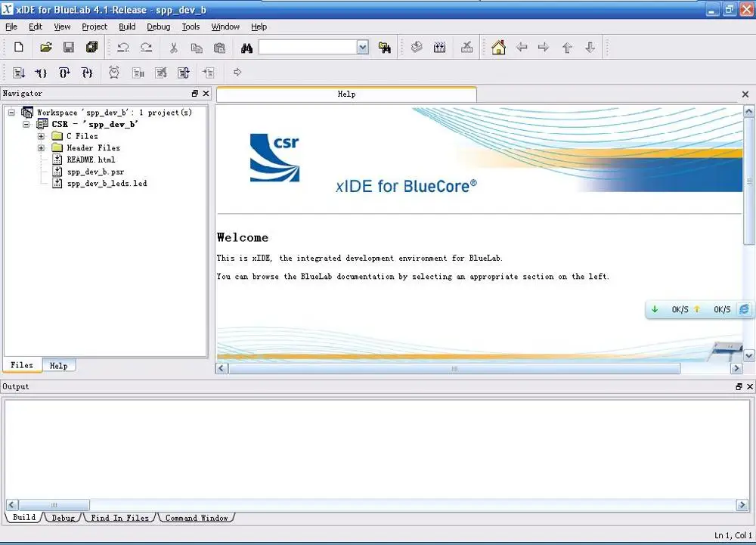Click the redo arrow icon
Screen dimensions: 756x545
(x=146, y=47)
